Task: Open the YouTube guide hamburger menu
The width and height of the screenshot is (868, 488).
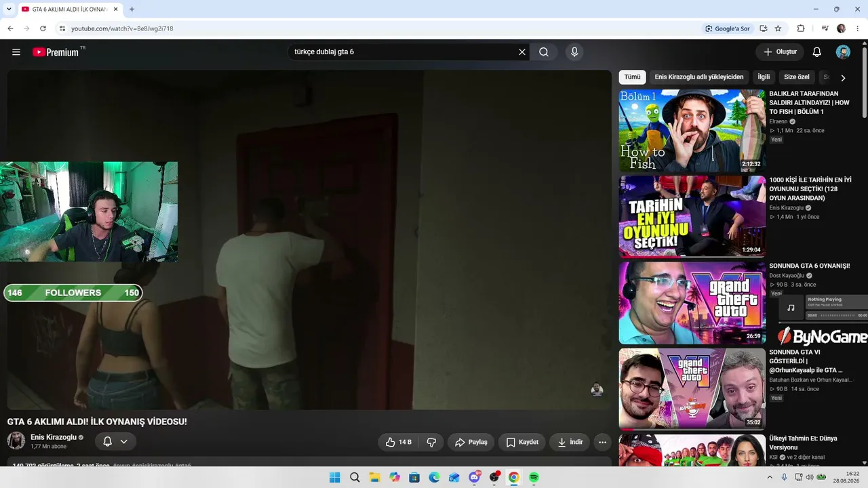Action: pyautogui.click(x=16, y=52)
